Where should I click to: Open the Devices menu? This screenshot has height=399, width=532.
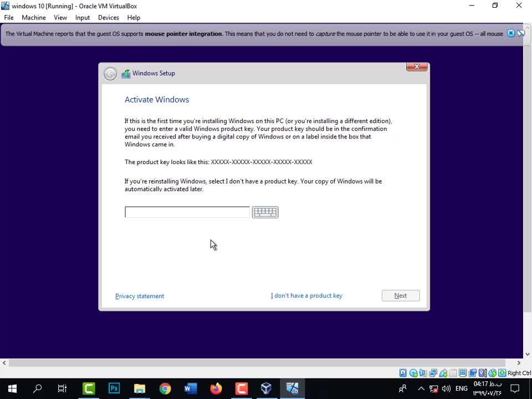coord(108,18)
